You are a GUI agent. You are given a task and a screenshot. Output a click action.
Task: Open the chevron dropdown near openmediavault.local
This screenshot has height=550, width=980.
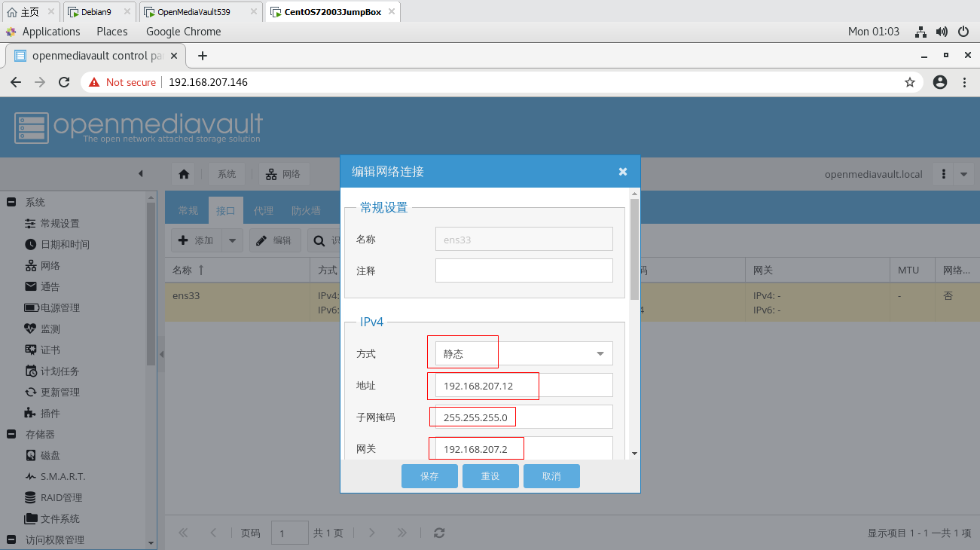[963, 173]
